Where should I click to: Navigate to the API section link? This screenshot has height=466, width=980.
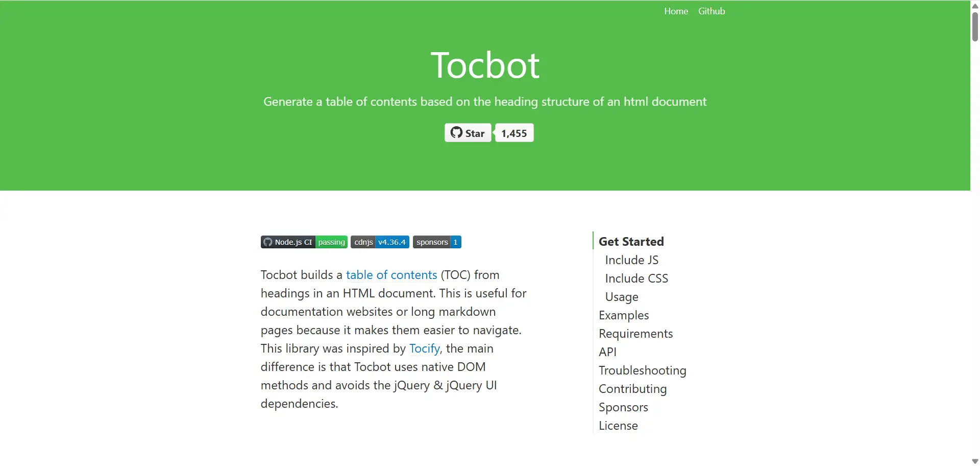click(607, 352)
